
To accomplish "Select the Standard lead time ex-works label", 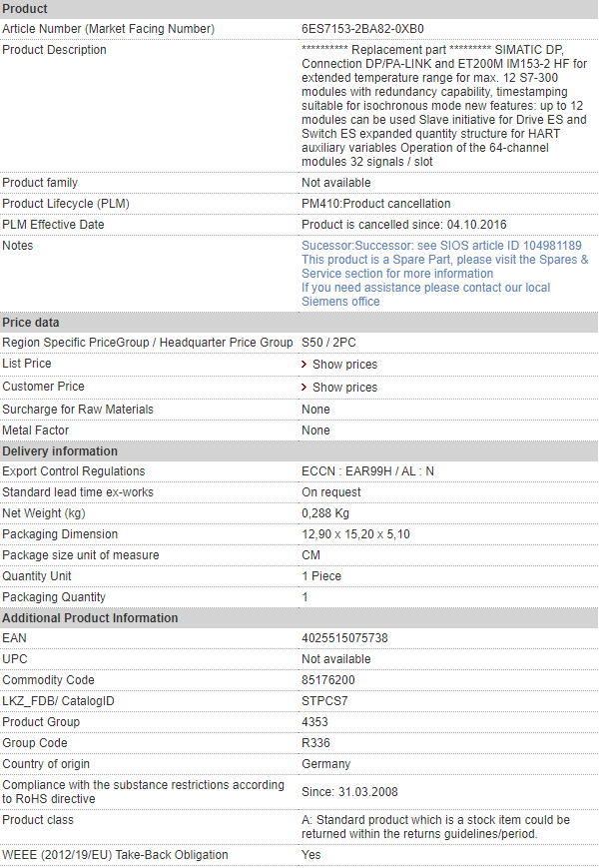I will click(x=78, y=492).
